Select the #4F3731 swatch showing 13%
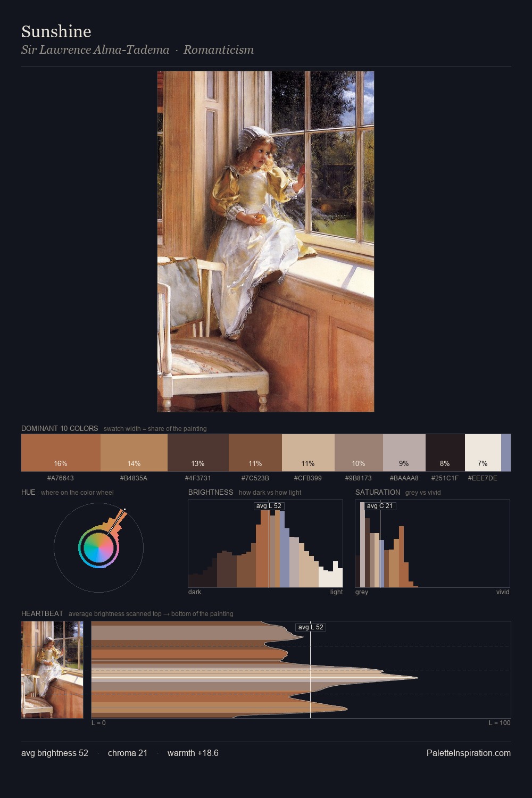Image resolution: width=532 pixels, height=798 pixels. [x=198, y=453]
